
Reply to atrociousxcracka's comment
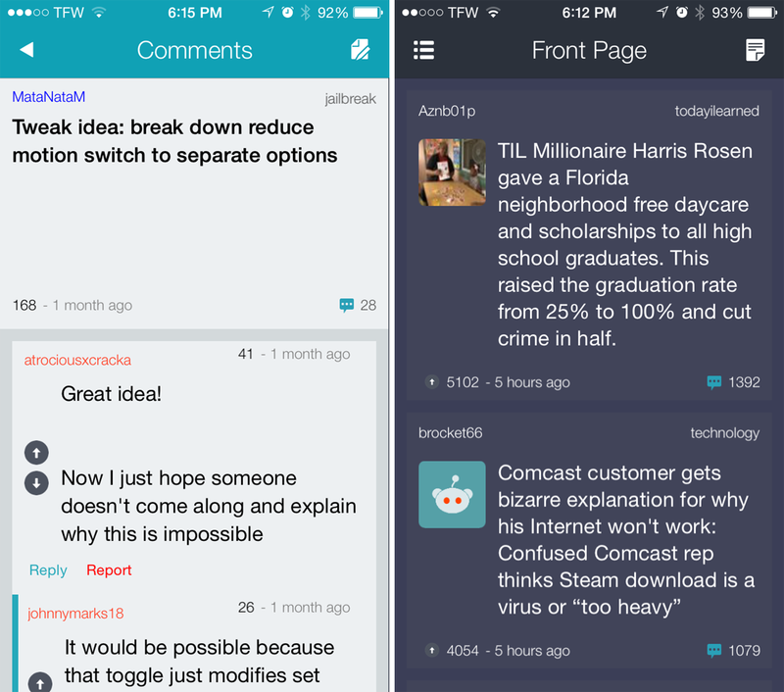(x=48, y=570)
